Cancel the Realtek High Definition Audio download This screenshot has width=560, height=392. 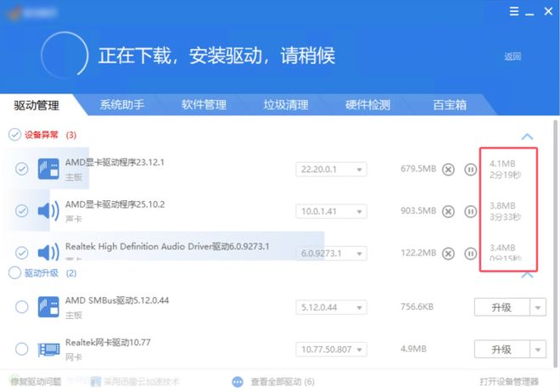tap(448, 254)
